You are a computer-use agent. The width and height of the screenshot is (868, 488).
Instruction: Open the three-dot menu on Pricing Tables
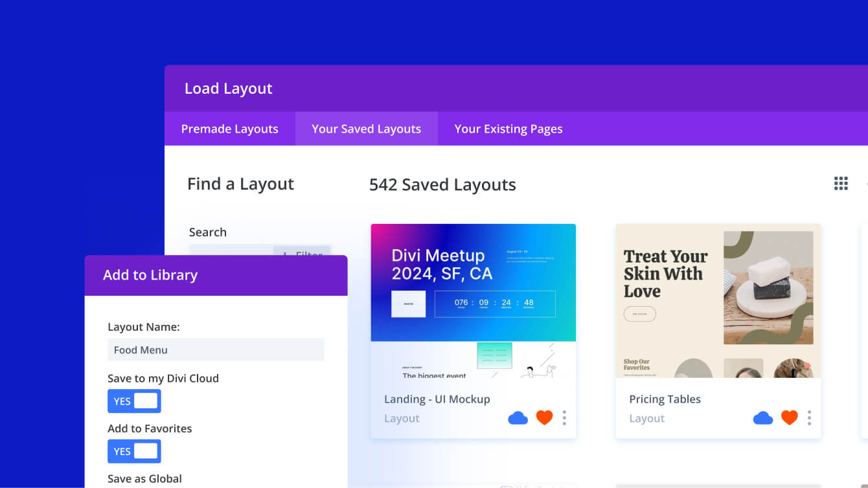coord(809,419)
